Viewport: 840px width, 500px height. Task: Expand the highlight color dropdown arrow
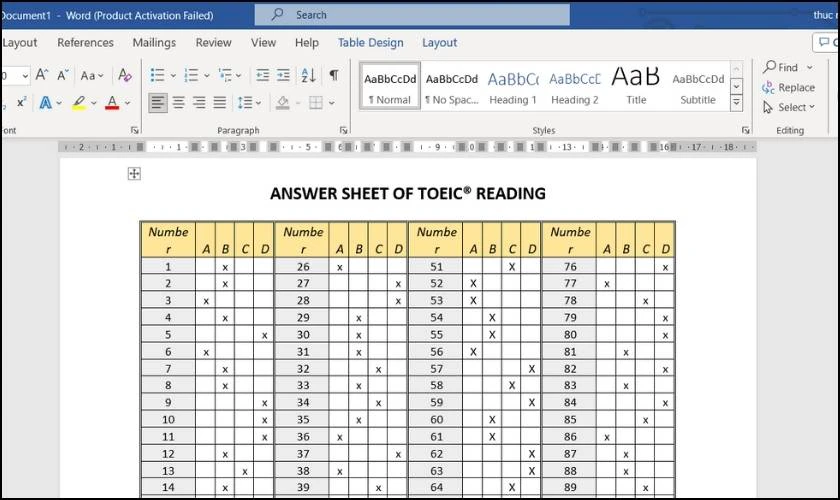94,102
